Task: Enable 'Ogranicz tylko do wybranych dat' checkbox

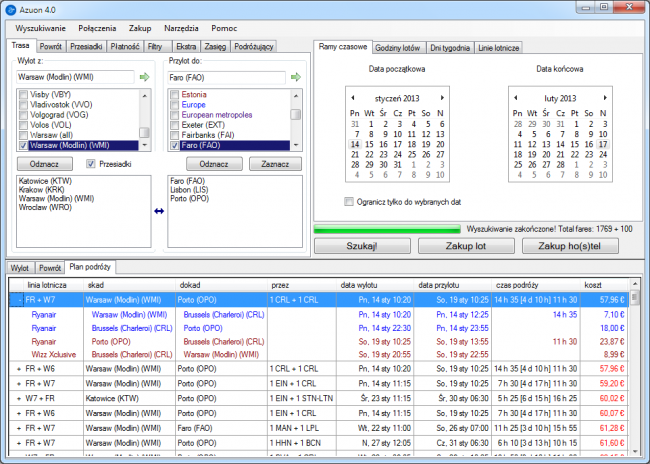Action: pyautogui.click(x=348, y=201)
